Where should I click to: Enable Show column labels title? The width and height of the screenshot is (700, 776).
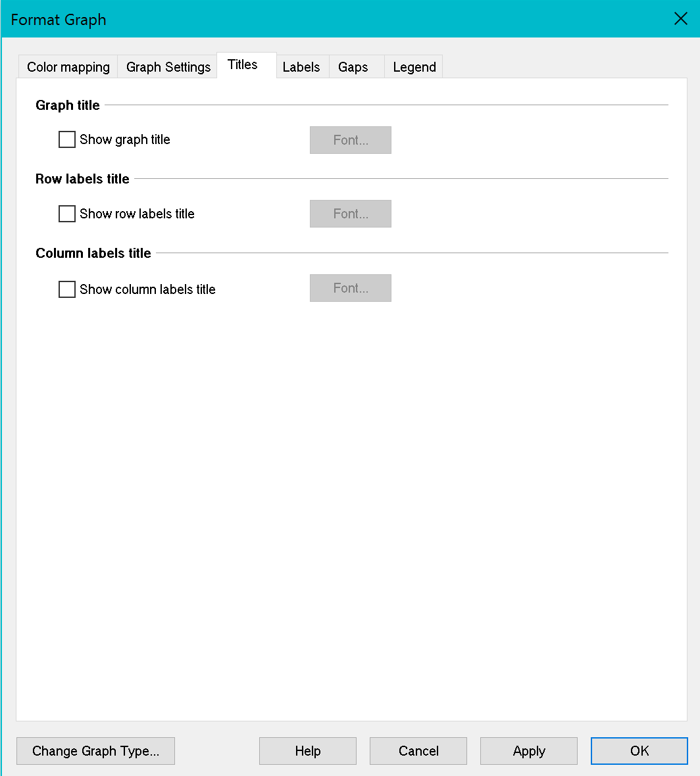click(x=66, y=289)
